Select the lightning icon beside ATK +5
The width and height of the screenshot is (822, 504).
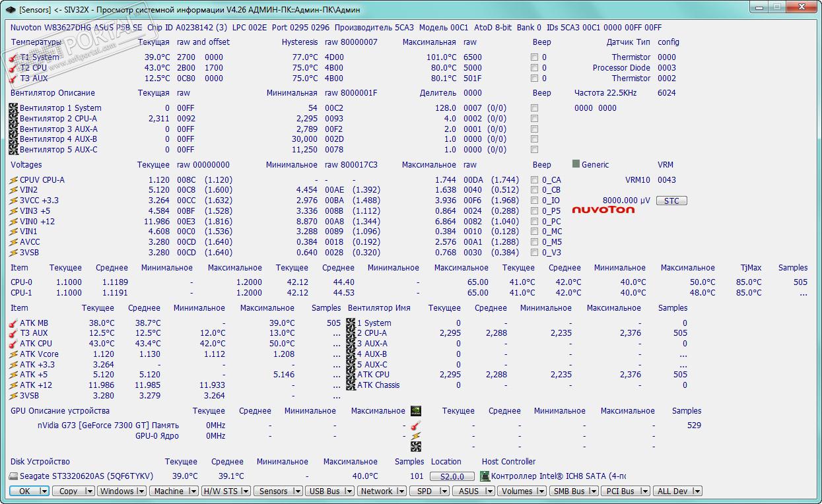14,375
